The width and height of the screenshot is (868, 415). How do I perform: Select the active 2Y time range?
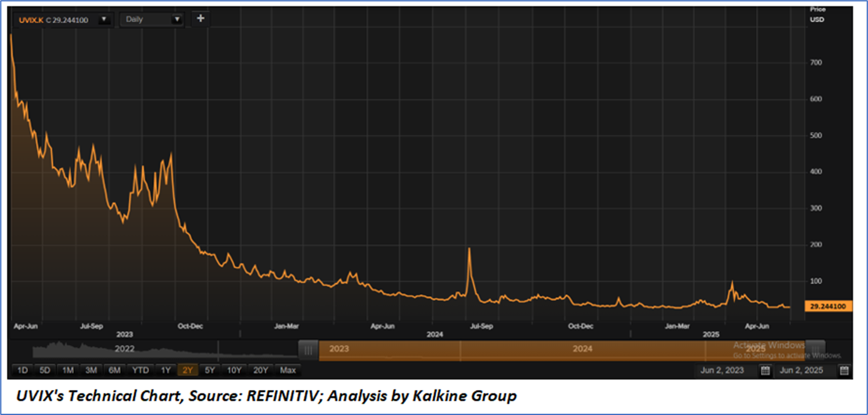point(188,371)
